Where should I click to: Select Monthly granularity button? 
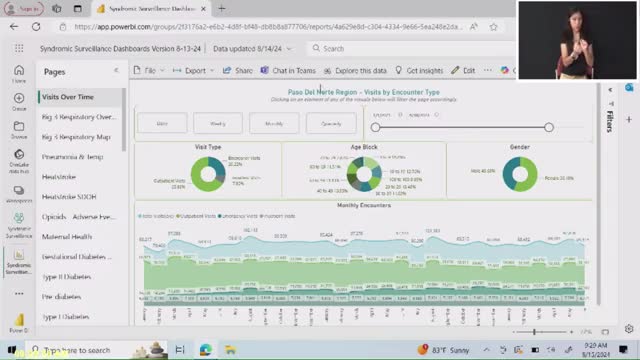(274, 123)
